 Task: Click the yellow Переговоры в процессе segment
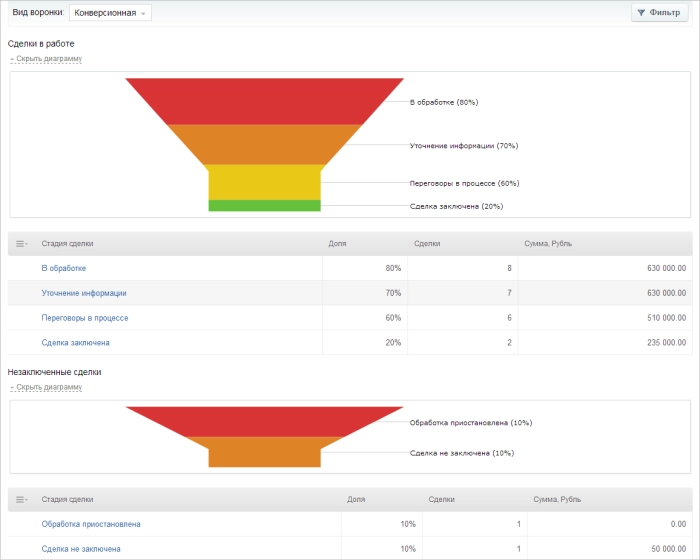[264, 182]
